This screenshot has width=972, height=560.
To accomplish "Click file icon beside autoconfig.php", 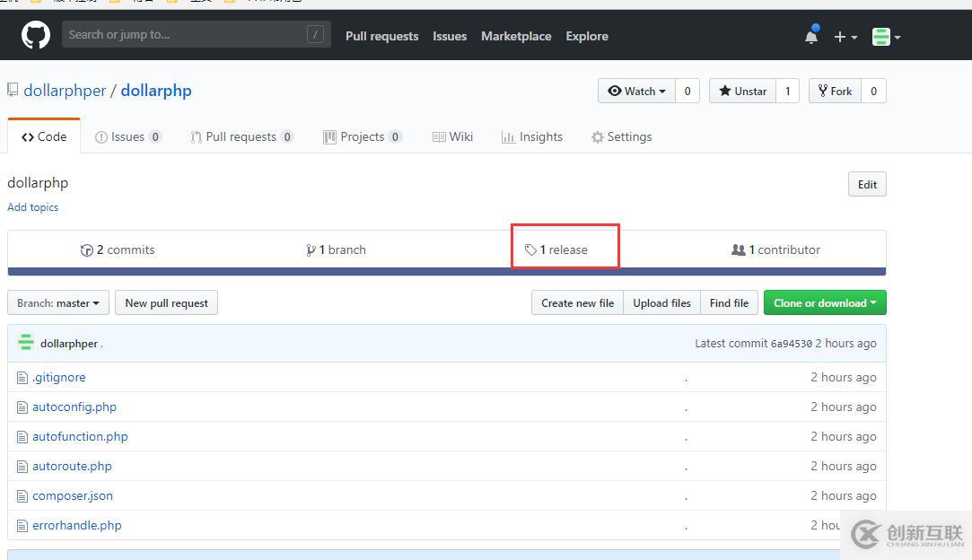I will 22,407.
